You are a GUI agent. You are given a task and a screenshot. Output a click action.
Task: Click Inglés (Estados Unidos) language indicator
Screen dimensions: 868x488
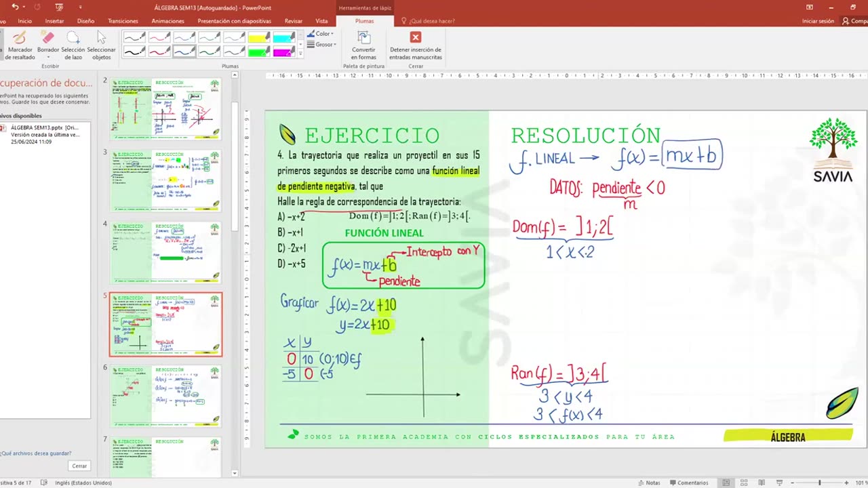pos(83,483)
